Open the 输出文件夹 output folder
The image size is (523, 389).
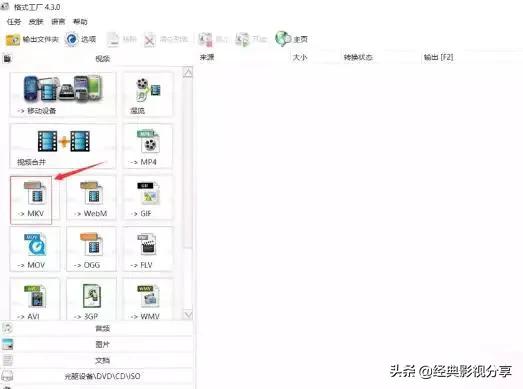pyautogui.click(x=32, y=39)
